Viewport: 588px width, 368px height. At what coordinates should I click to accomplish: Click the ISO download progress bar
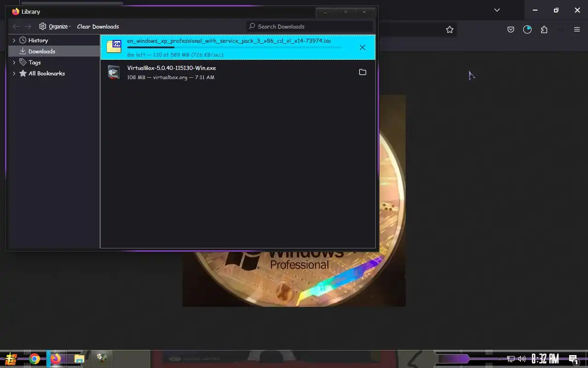[234, 47]
